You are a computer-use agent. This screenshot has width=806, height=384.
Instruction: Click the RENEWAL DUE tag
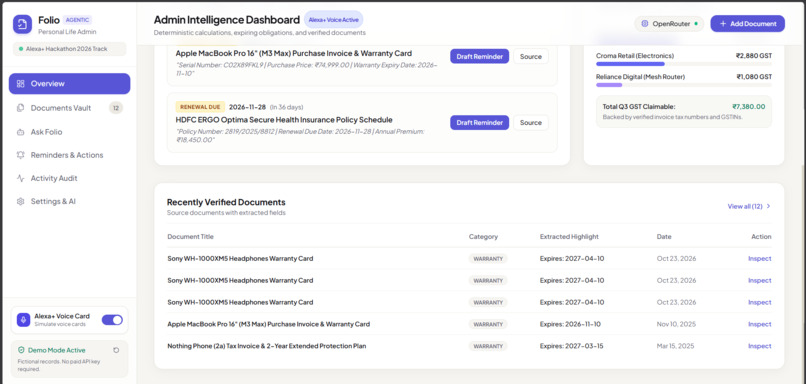pos(200,107)
